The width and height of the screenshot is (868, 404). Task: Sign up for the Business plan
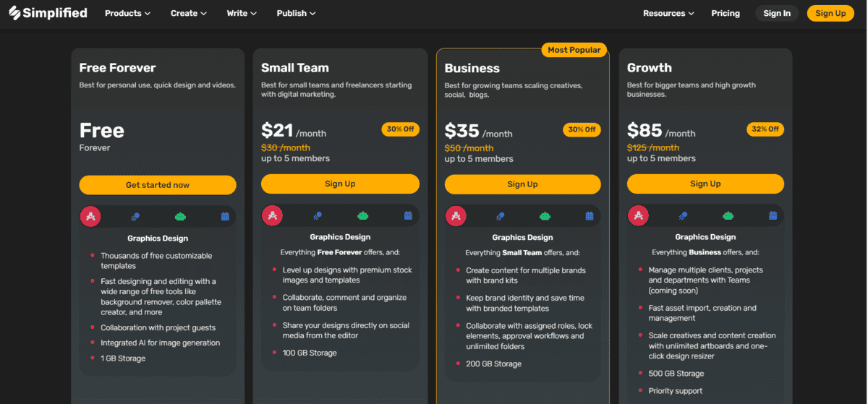coord(522,184)
